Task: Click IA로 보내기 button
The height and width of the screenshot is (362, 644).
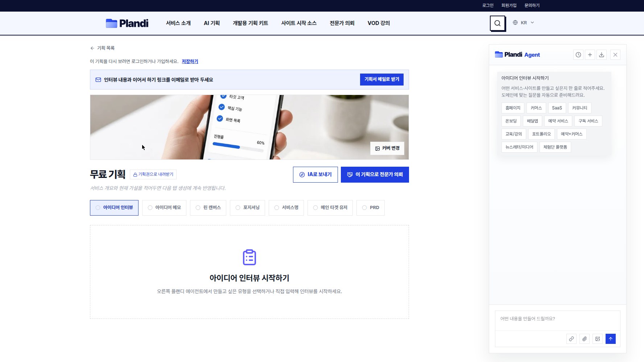Action: point(315,175)
